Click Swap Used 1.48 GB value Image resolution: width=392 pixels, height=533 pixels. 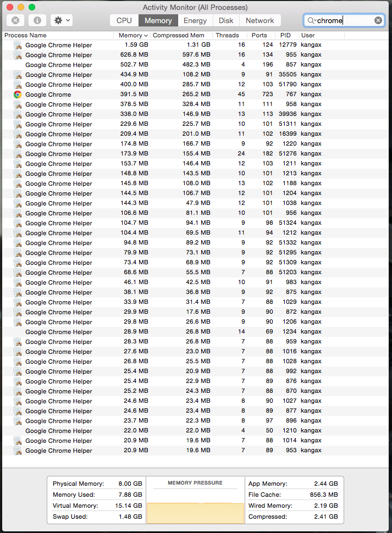[x=130, y=517]
